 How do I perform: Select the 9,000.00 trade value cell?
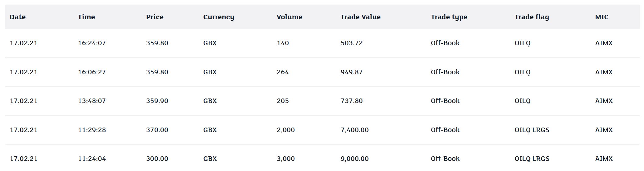click(354, 159)
